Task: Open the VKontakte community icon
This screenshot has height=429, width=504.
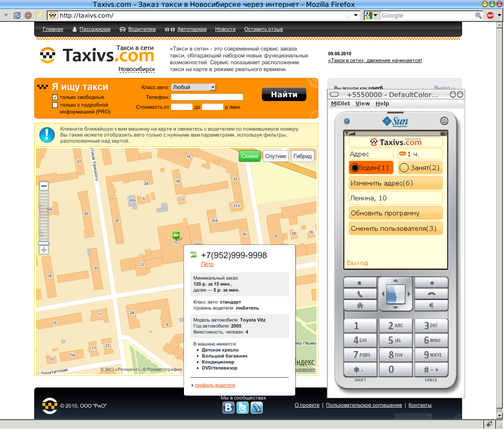Action: pos(228,408)
